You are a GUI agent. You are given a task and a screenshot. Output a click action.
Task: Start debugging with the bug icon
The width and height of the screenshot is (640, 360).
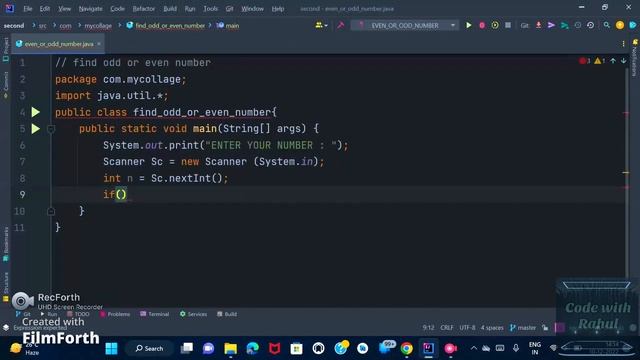click(482, 25)
